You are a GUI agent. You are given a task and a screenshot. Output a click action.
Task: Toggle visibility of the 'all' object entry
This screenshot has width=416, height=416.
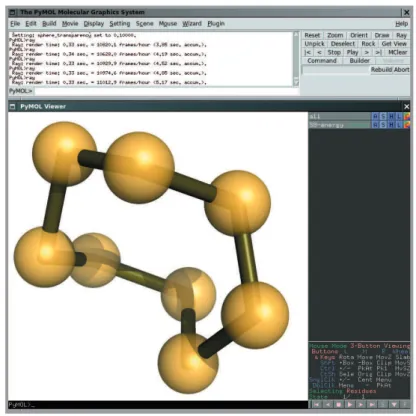pos(340,116)
